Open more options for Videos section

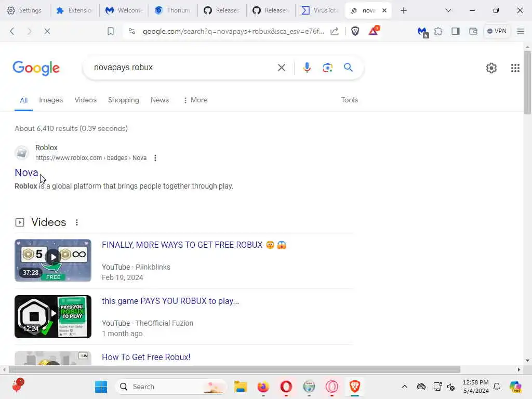coord(77,222)
